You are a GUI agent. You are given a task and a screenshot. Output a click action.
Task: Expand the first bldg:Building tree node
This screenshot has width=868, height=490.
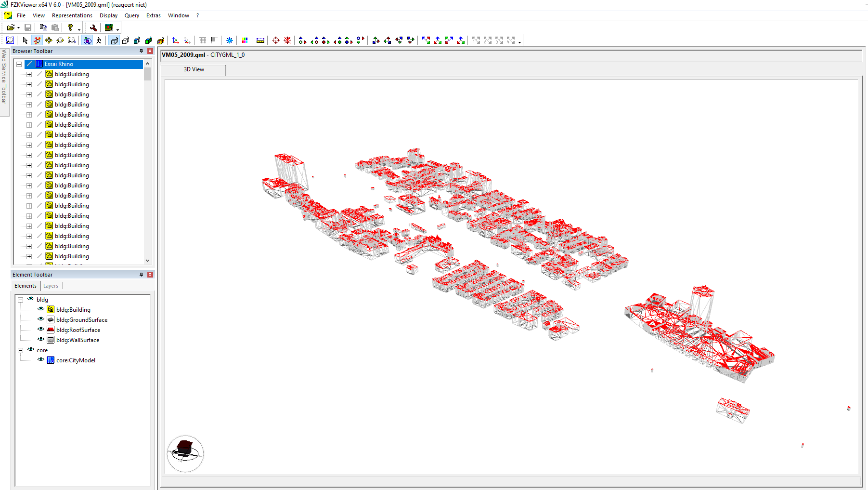(x=29, y=74)
